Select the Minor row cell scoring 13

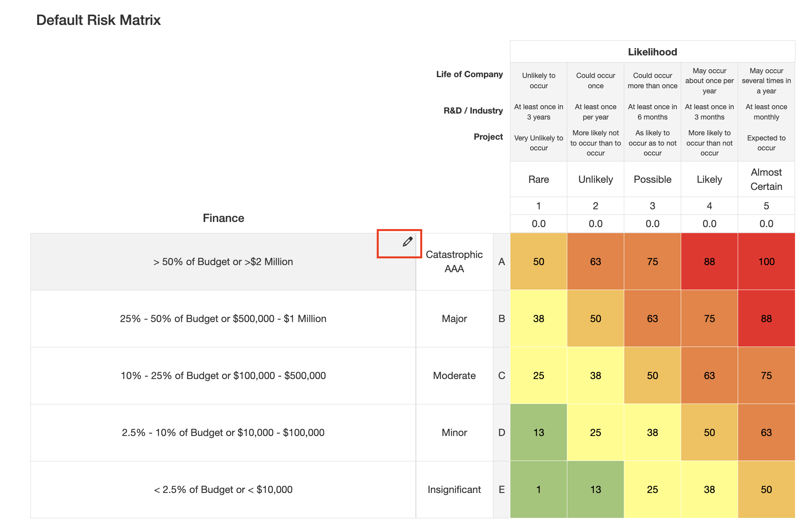(538, 432)
